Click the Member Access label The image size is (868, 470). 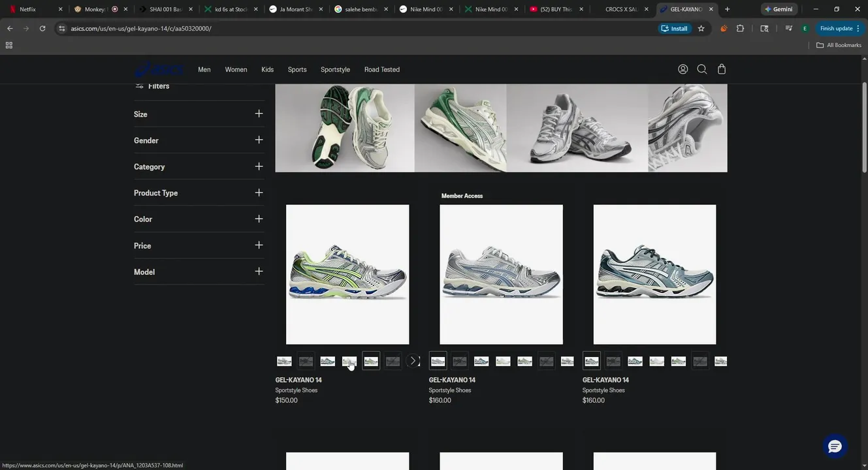click(462, 196)
